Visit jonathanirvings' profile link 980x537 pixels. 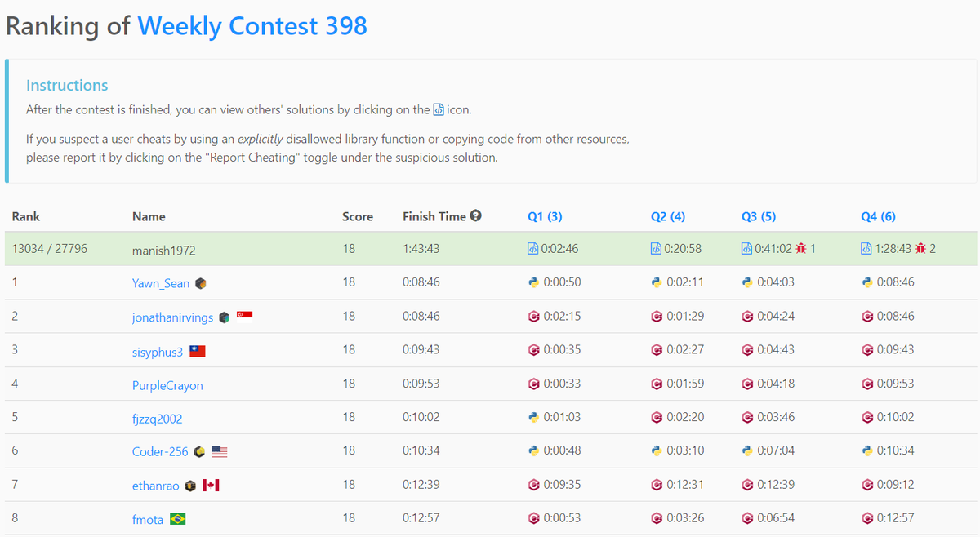tap(172, 317)
